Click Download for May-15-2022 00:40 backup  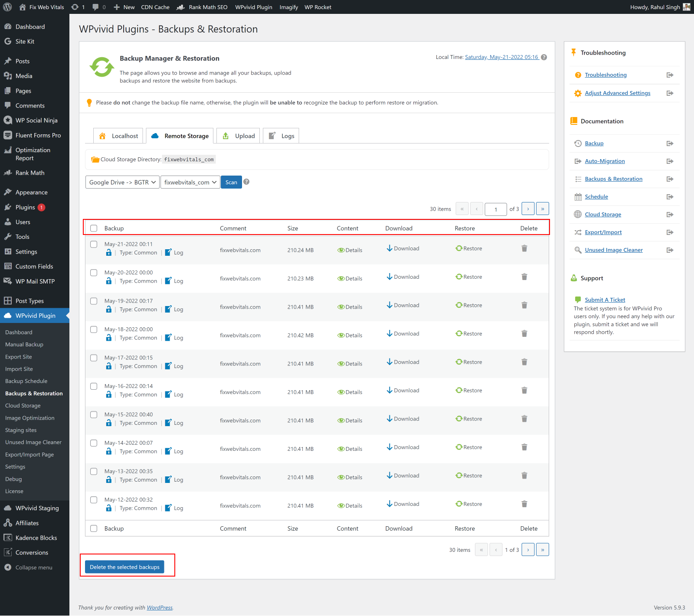pyautogui.click(x=403, y=419)
